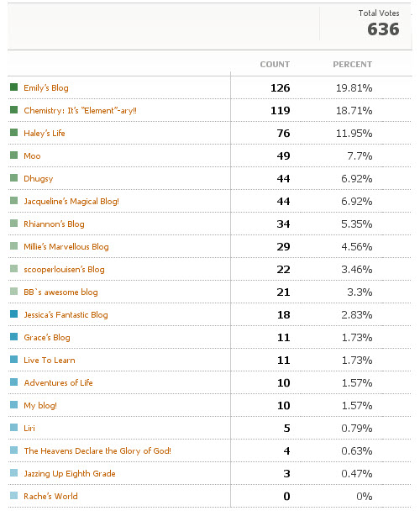Screen dimensions: 420x516
Task: Open Grace's Blog link
Action: (x=47, y=338)
